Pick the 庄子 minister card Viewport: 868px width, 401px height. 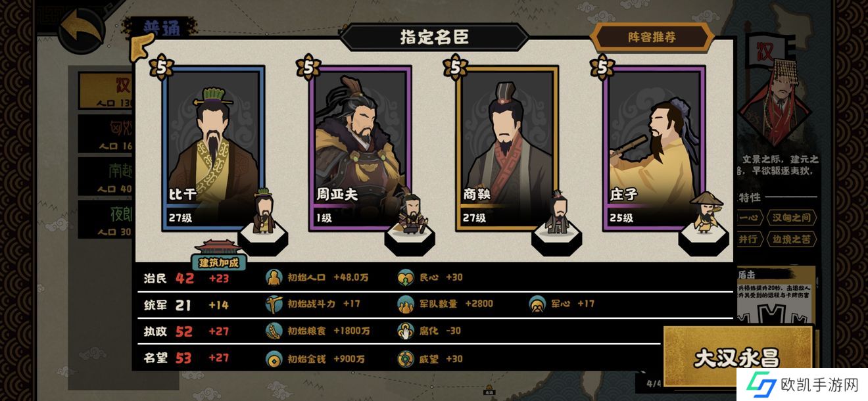(x=654, y=147)
